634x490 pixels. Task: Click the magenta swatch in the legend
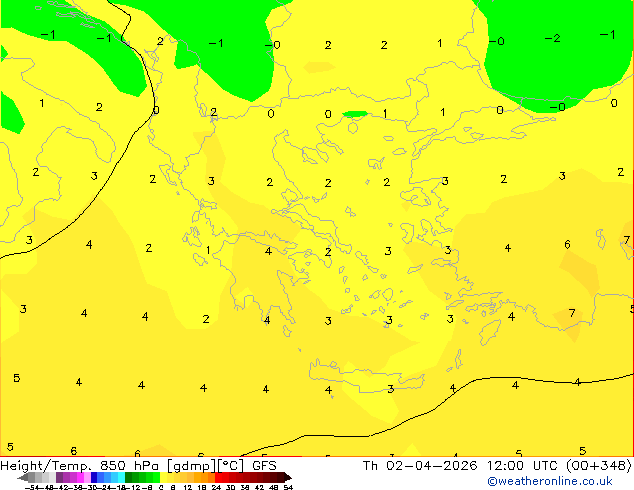[x=80, y=477]
